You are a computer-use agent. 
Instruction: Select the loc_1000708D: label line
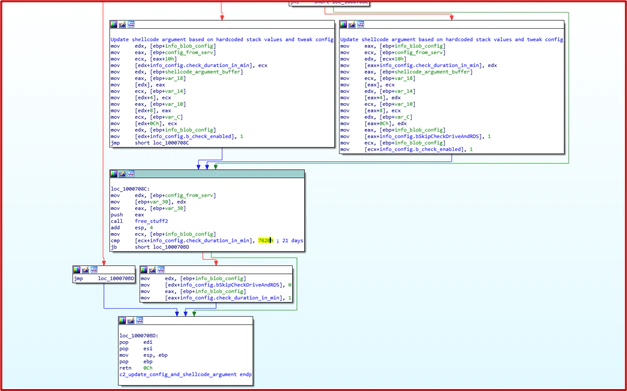click(139, 336)
